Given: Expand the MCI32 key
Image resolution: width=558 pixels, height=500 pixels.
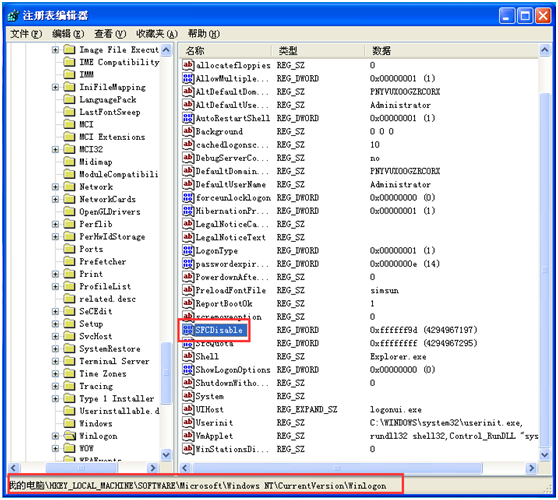Looking at the screenshot, I should point(55,149).
